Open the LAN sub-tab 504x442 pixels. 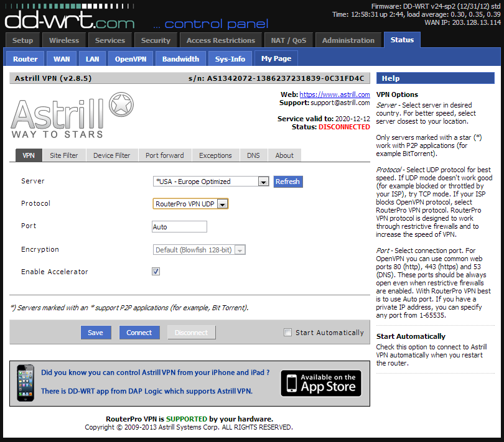tap(93, 59)
